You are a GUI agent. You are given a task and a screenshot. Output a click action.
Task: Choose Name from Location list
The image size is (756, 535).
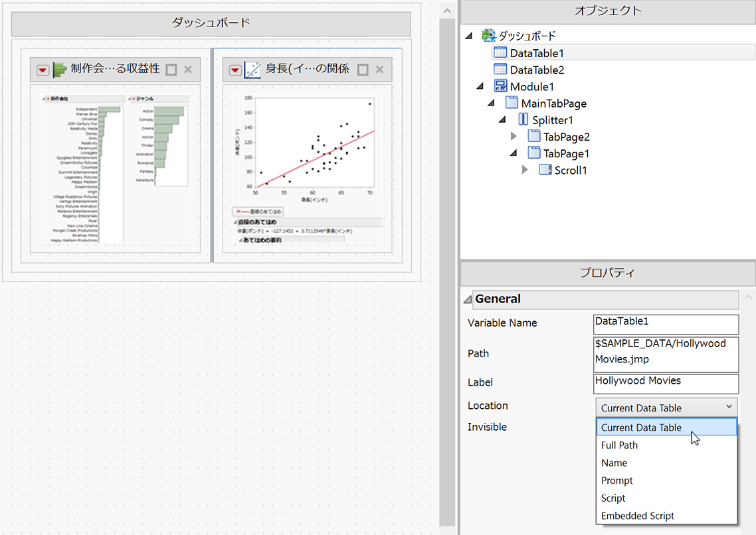pyautogui.click(x=666, y=463)
